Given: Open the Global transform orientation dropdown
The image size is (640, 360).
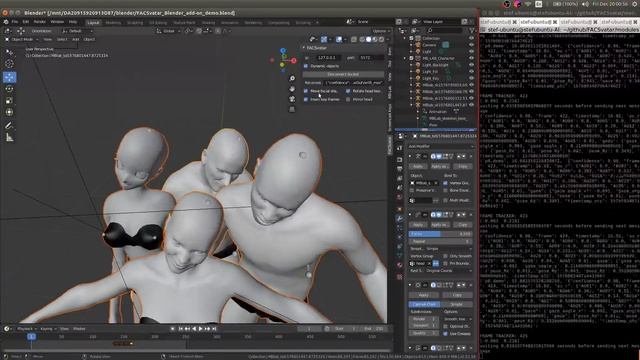Looking at the screenshot, I should (x=169, y=31).
